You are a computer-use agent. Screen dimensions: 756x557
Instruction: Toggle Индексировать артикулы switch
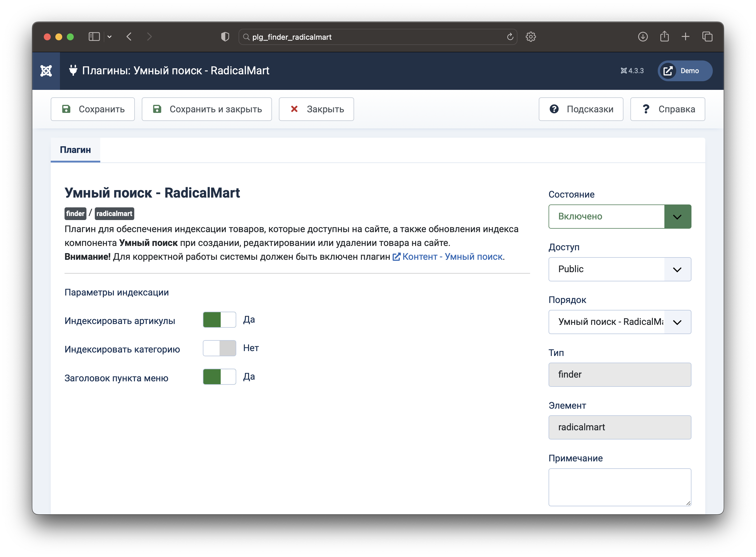click(x=219, y=320)
